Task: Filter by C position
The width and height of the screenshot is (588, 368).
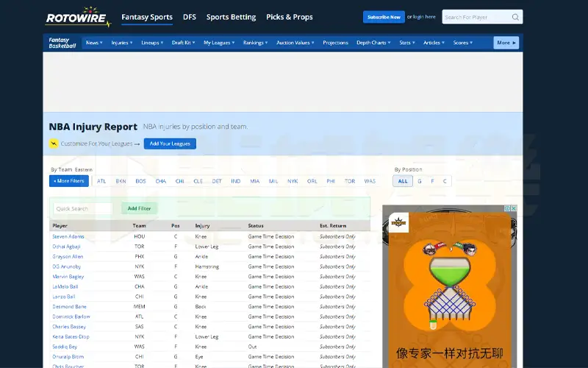Action: (x=445, y=181)
